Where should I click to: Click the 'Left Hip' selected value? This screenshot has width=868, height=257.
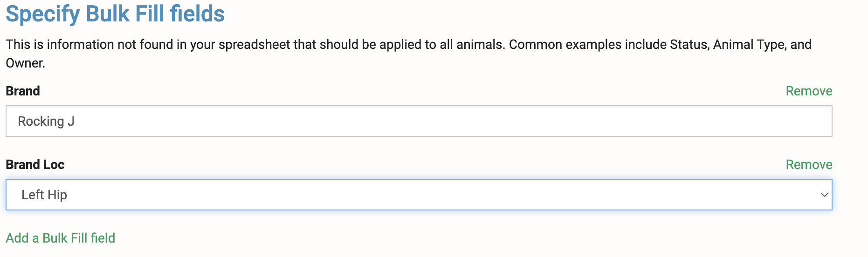44,195
